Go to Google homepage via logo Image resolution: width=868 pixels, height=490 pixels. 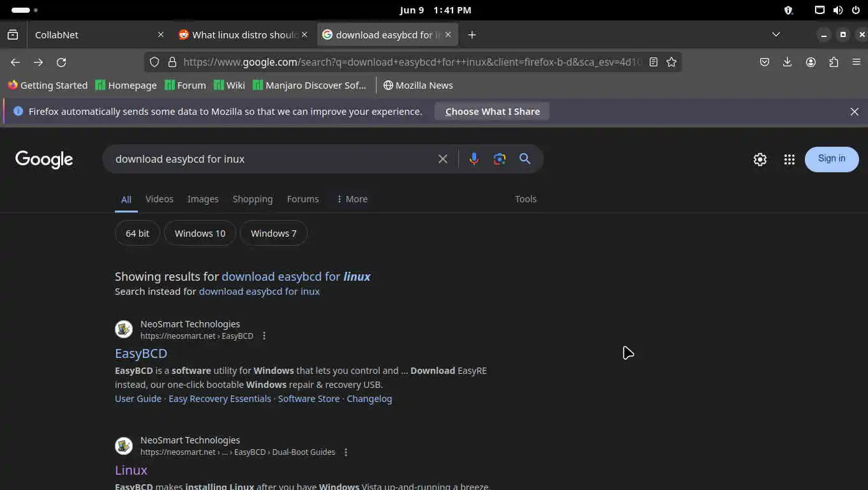pyautogui.click(x=44, y=160)
